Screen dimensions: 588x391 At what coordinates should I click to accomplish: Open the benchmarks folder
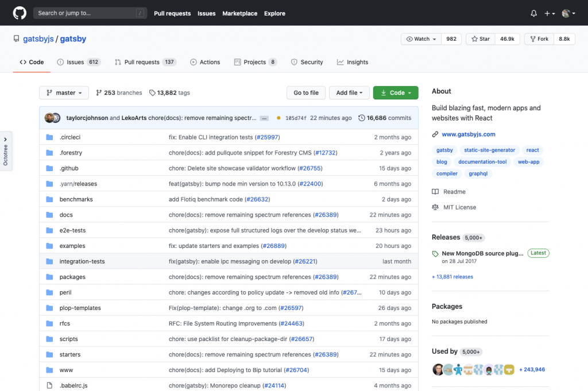pyautogui.click(x=76, y=199)
